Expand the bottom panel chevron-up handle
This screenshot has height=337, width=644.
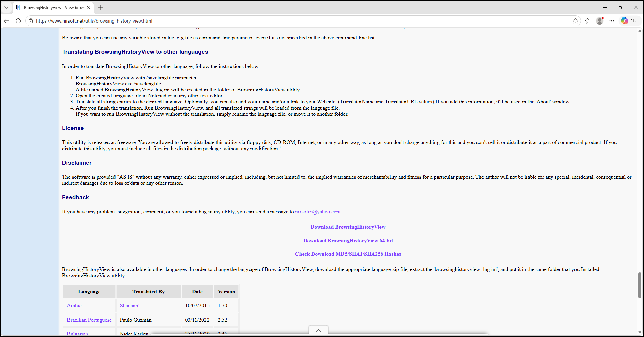[x=318, y=330]
